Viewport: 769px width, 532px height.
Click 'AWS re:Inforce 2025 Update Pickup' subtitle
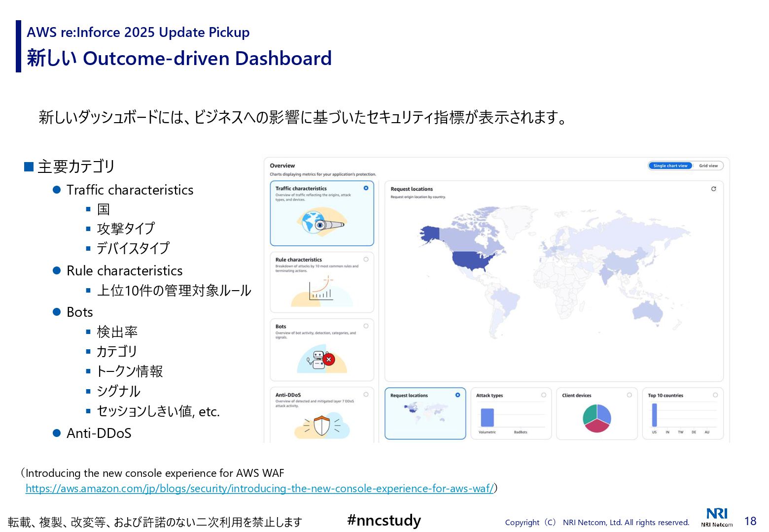click(138, 32)
